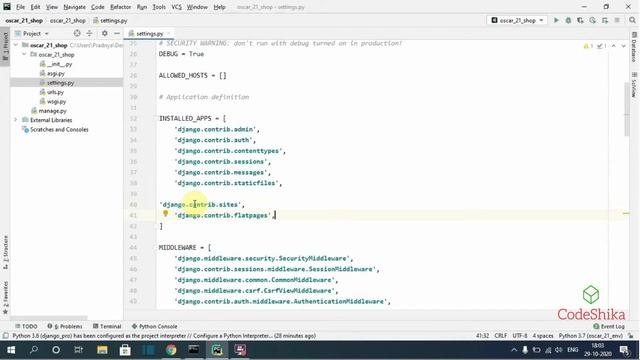Jump to previous highlighted error arrow
The width and height of the screenshot is (640, 360).
[x=613, y=46]
